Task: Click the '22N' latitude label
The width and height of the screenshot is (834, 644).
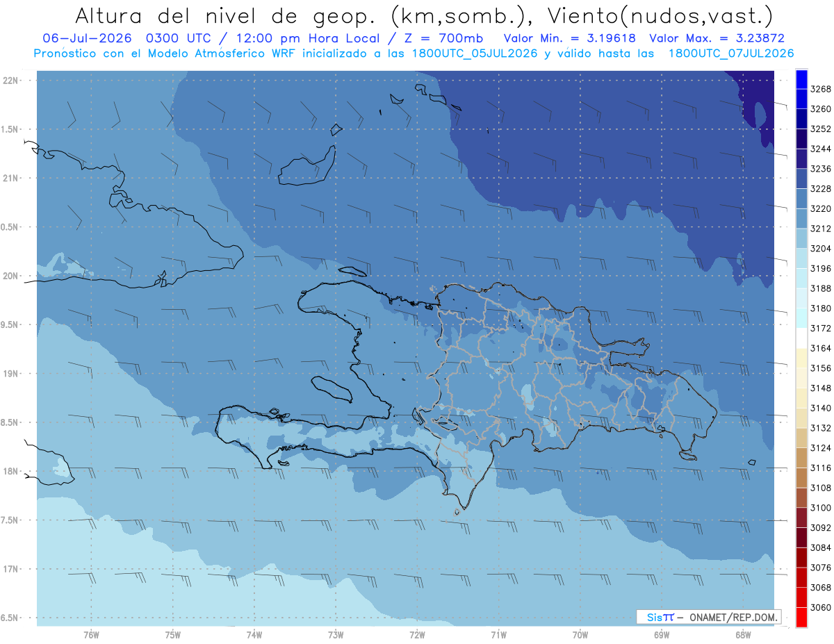Action: click(x=10, y=81)
